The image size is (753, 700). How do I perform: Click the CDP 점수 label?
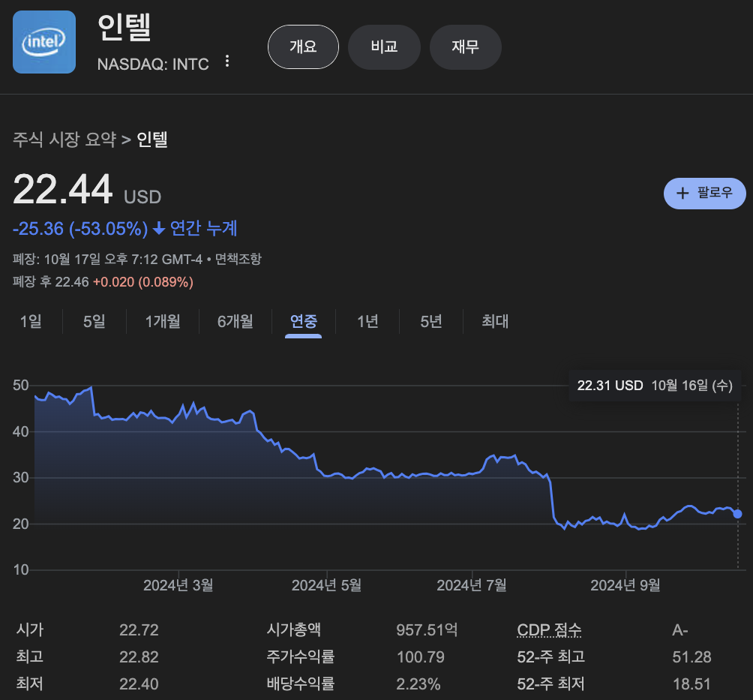[x=549, y=630]
